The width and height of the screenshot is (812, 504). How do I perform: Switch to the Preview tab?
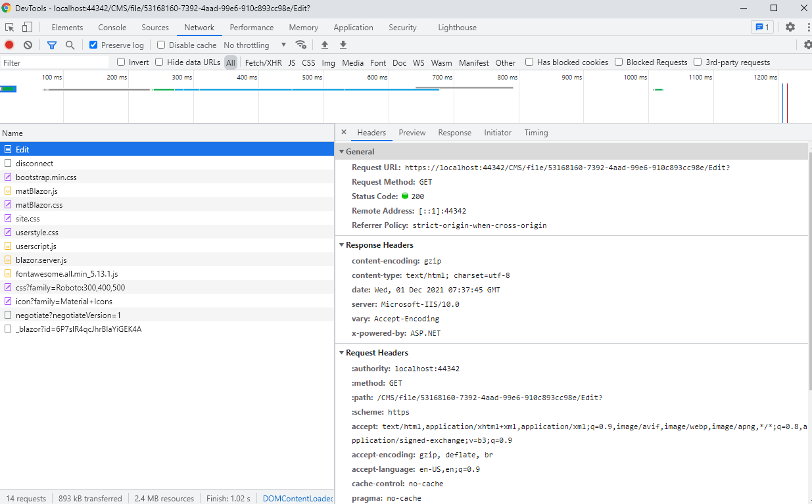click(412, 132)
